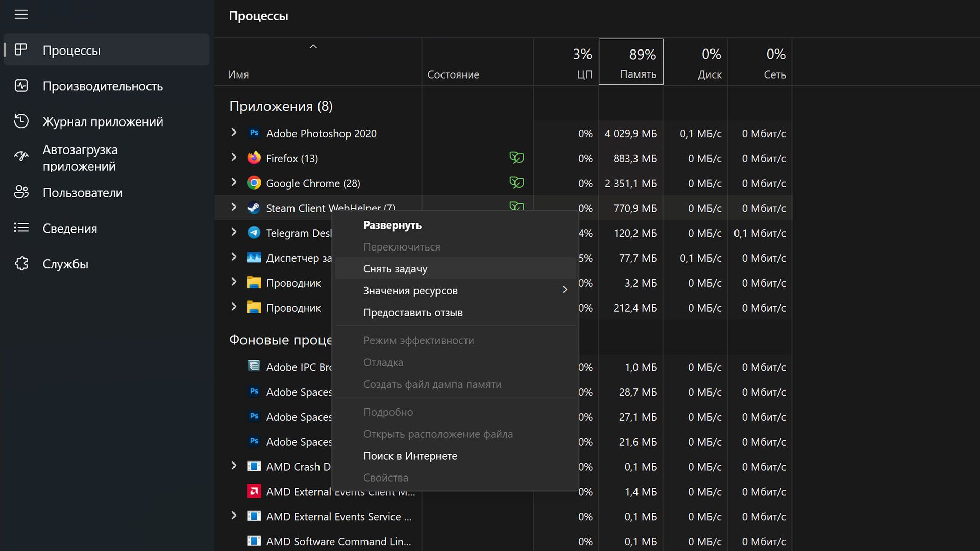Click the Adobe Photoshop 2020 app icon
The height and width of the screenshot is (551, 980).
tap(254, 133)
